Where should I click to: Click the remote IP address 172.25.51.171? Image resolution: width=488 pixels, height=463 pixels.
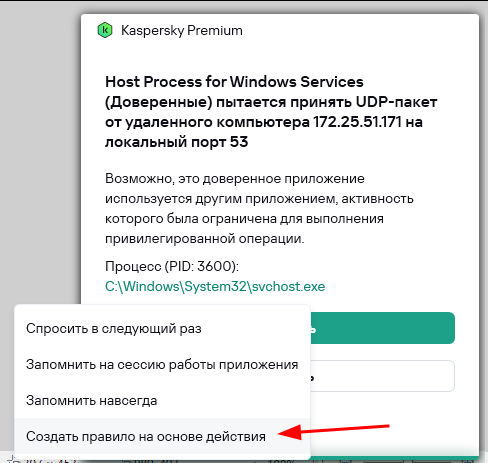click(x=357, y=122)
